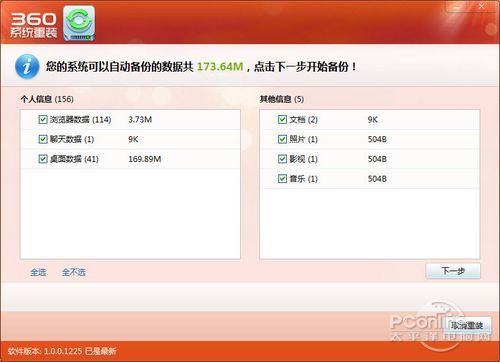Viewport: 500px width, 362px height.
Task: Click the 取消重装 button
Action: coord(467,325)
